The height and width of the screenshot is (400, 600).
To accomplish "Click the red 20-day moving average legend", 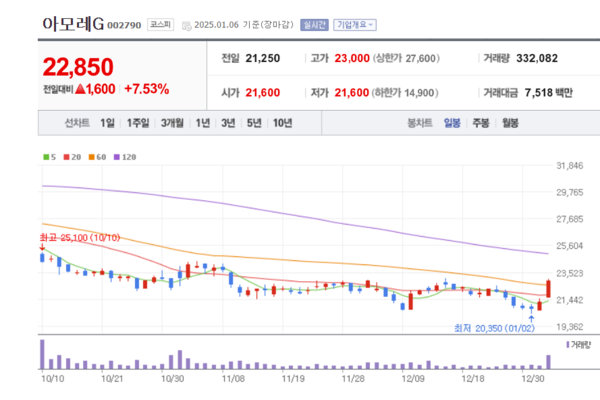I will click(x=72, y=157).
